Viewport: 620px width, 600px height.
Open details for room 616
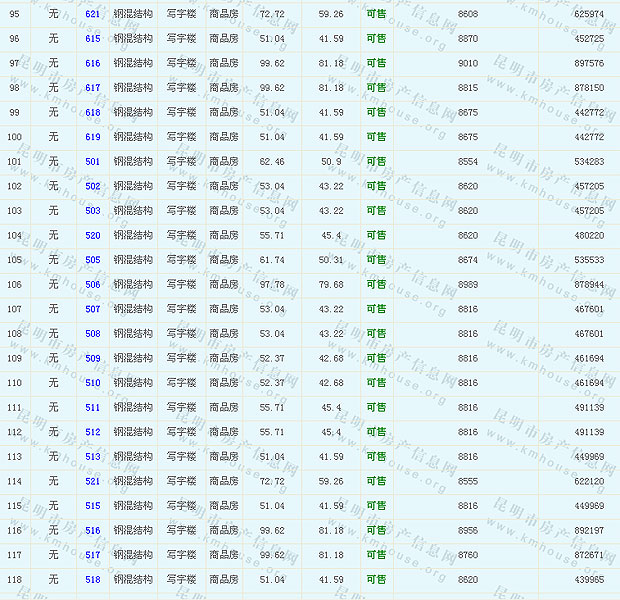click(x=93, y=63)
